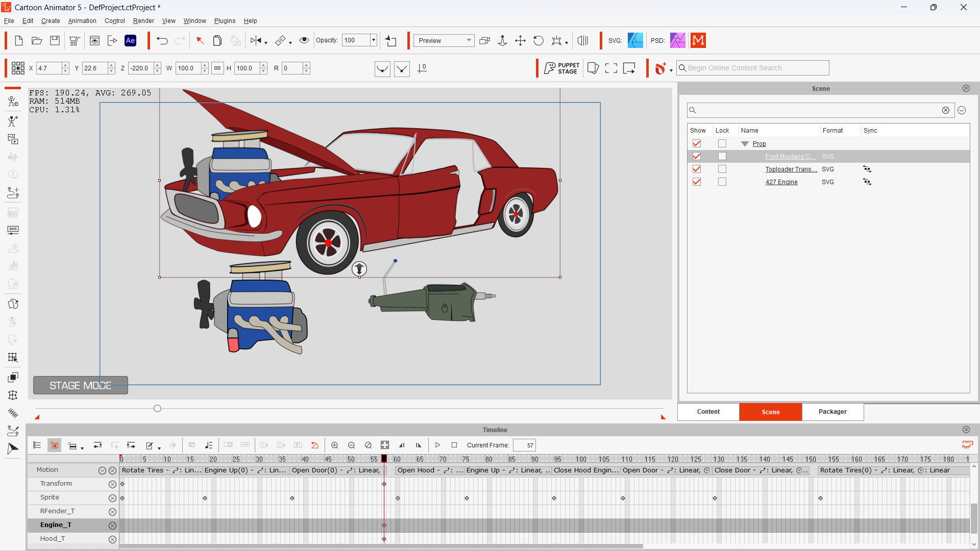Image resolution: width=980 pixels, height=551 pixels.
Task: Open the Plugins menu
Action: click(225, 21)
